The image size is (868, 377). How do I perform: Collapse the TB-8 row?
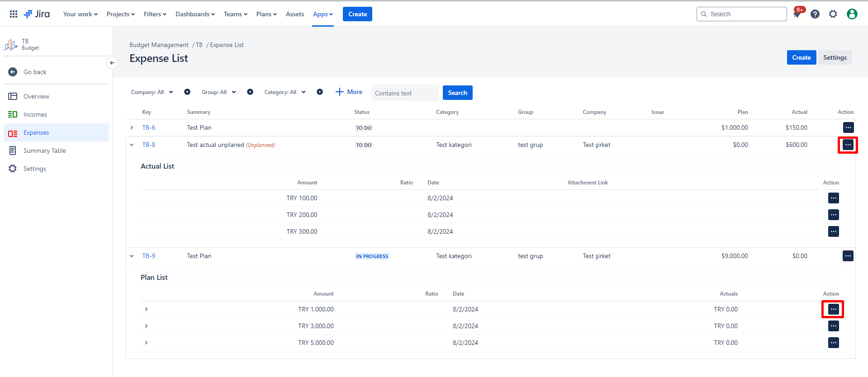click(x=132, y=145)
